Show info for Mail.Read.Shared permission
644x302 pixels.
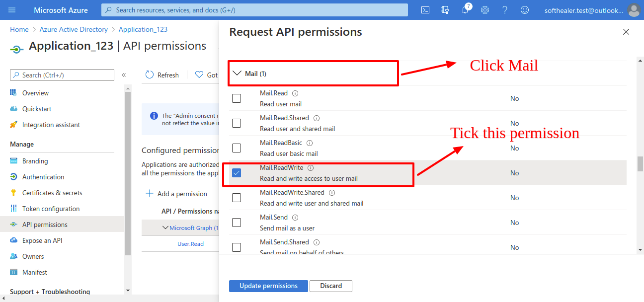pos(317,118)
